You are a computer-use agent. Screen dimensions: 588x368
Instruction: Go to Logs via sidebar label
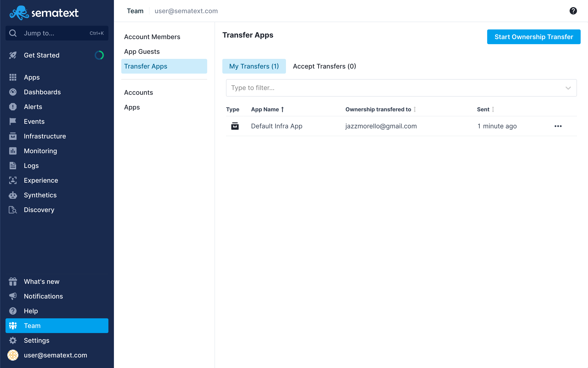(x=31, y=166)
